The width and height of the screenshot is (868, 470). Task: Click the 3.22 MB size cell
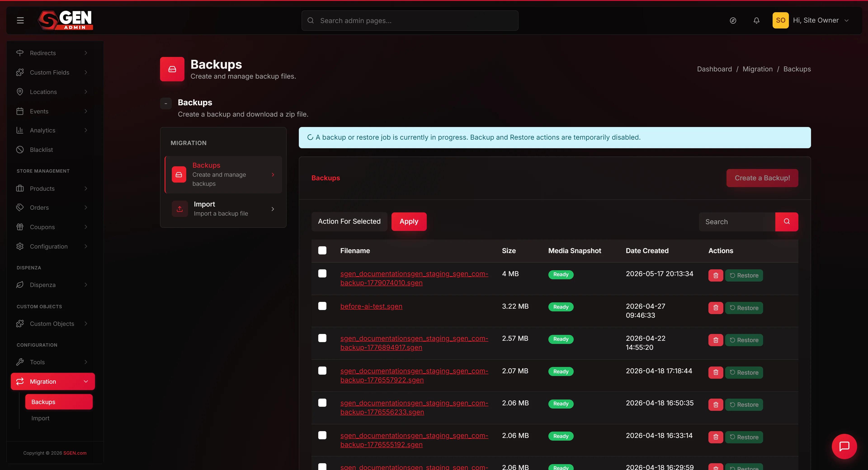(x=515, y=306)
